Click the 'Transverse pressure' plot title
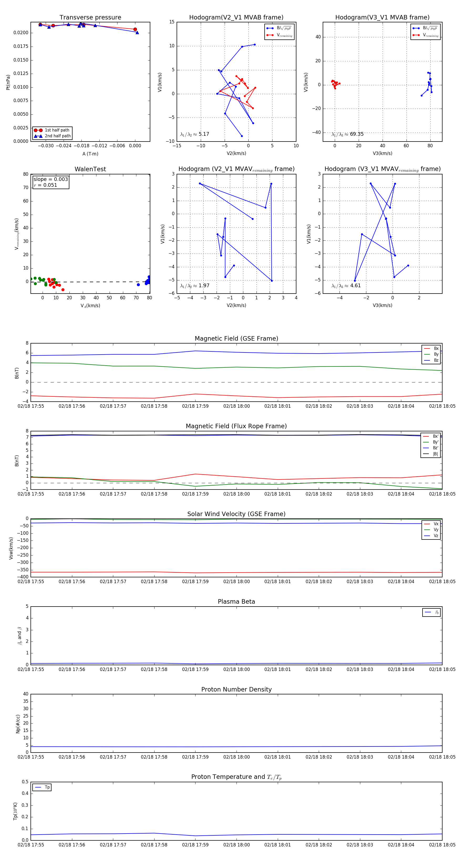Image resolution: width=473 pixels, height=868 pixels. coord(90,18)
